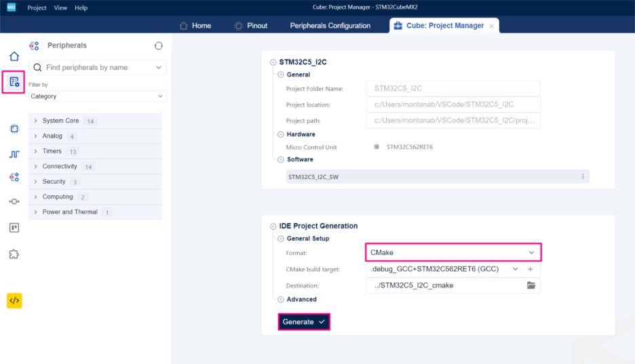The width and height of the screenshot is (635, 364).
Task: Click the yellow code generation icon
Action: pos(14,300)
